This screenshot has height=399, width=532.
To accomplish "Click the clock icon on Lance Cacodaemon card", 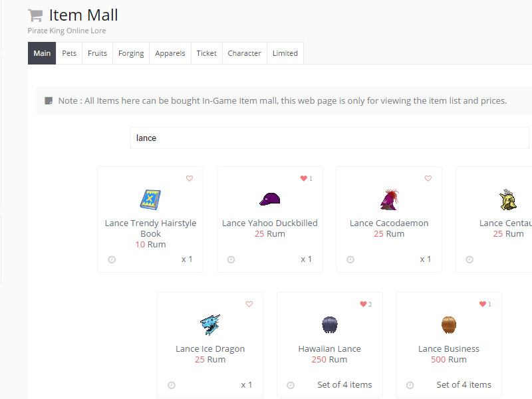I will click(350, 259).
